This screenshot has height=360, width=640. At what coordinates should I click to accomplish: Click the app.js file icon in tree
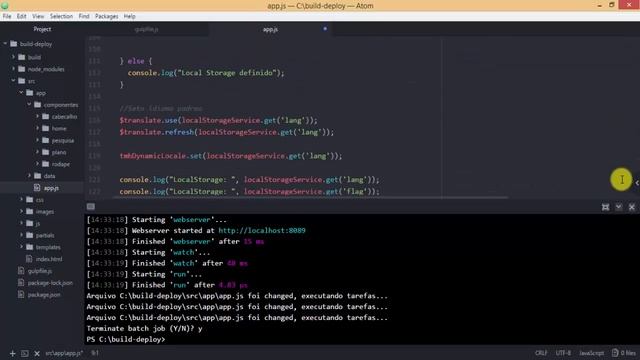pos(37,188)
